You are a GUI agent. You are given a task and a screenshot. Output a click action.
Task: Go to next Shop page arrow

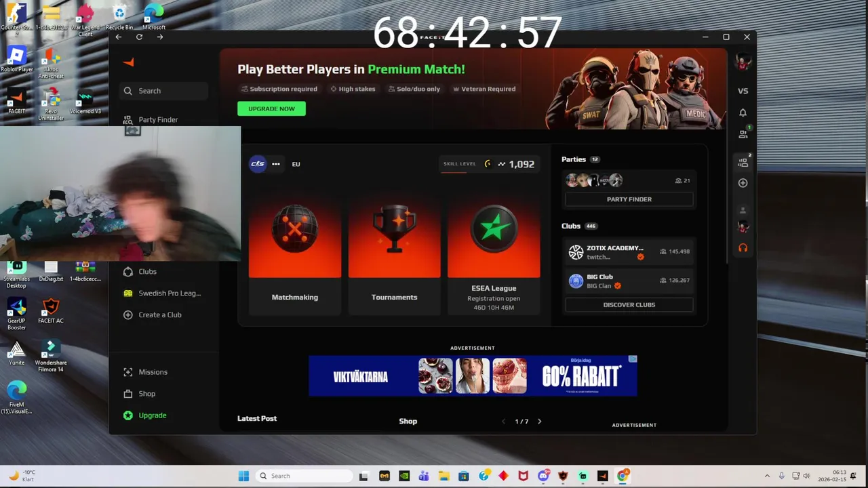click(x=540, y=422)
